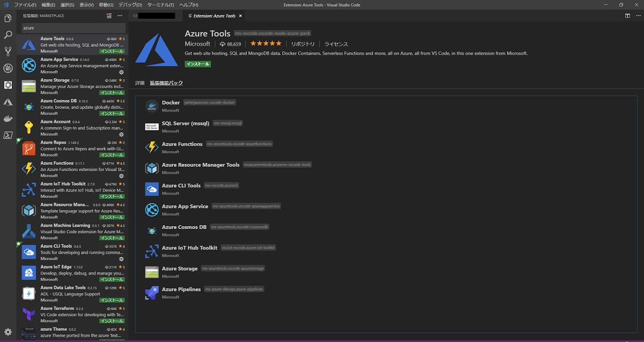Image resolution: width=644 pixels, height=342 pixels.
Task: Click Azure Pipelines icon in pack list
Action: coord(152,293)
